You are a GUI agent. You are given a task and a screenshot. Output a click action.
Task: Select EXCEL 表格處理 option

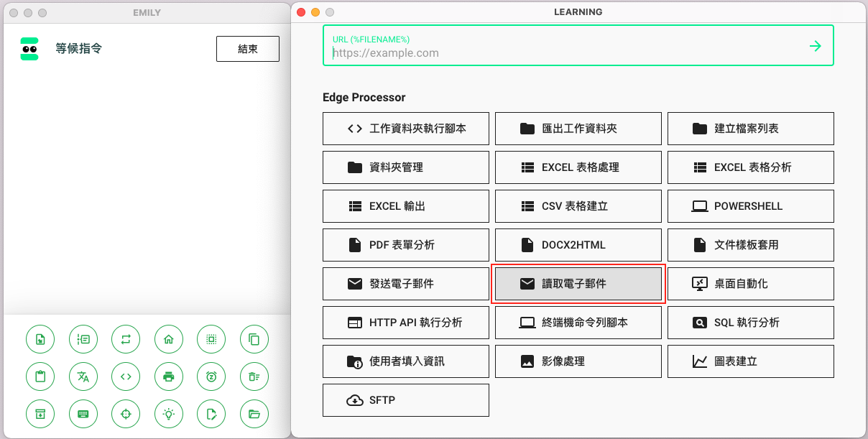(x=578, y=167)
